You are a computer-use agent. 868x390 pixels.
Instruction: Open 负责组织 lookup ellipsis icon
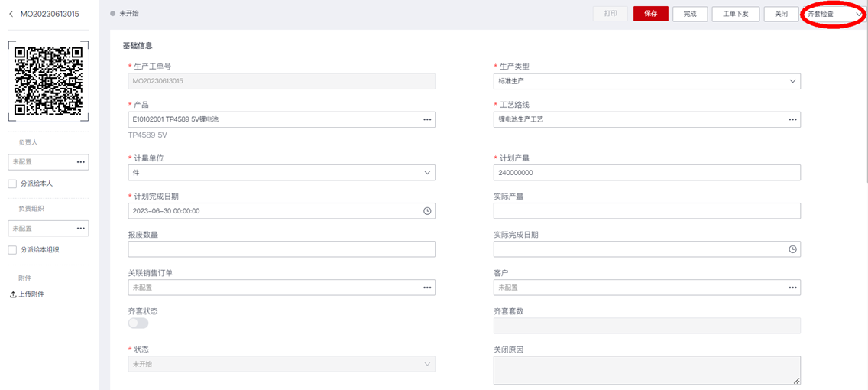coord(80,228)
